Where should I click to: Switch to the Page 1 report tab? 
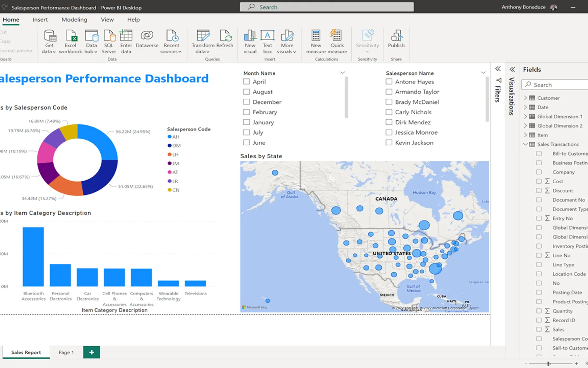coord(66,353)
